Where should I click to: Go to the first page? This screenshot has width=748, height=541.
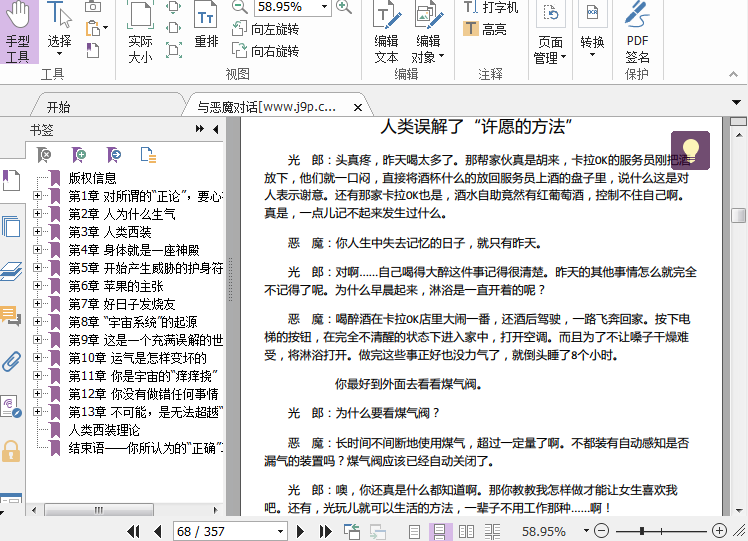click(x=134, y=531)
